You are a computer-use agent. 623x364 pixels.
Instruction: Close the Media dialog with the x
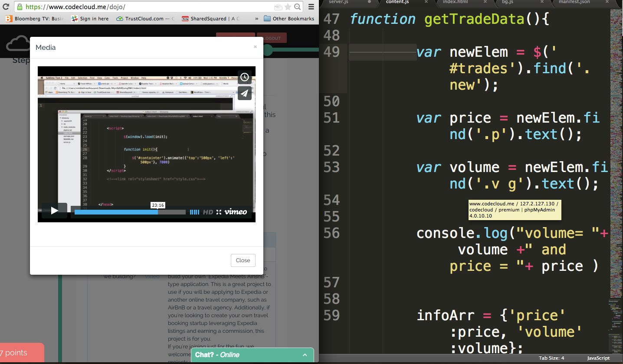(x=255, y=47)
